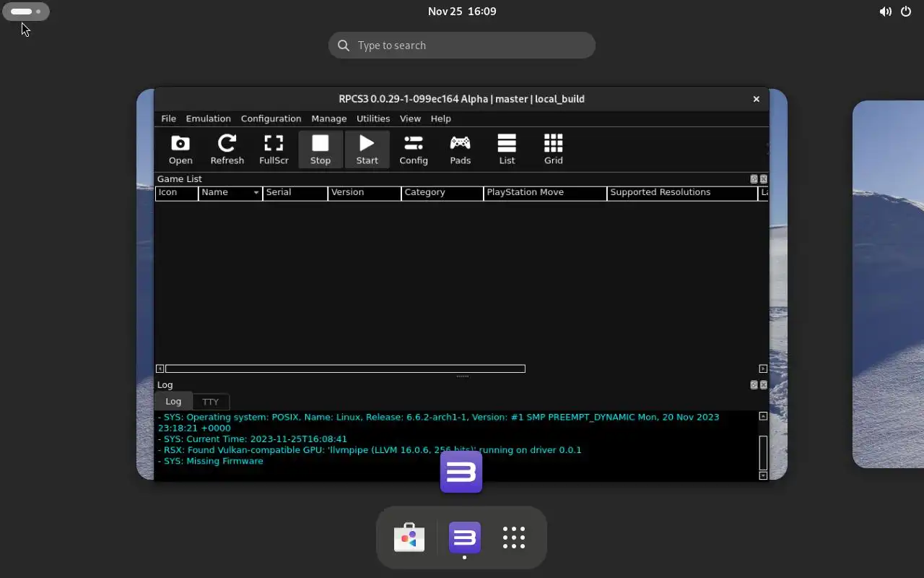Switch to List view icon
Screen dimensions: 924x578
click(x=507, y=150)
